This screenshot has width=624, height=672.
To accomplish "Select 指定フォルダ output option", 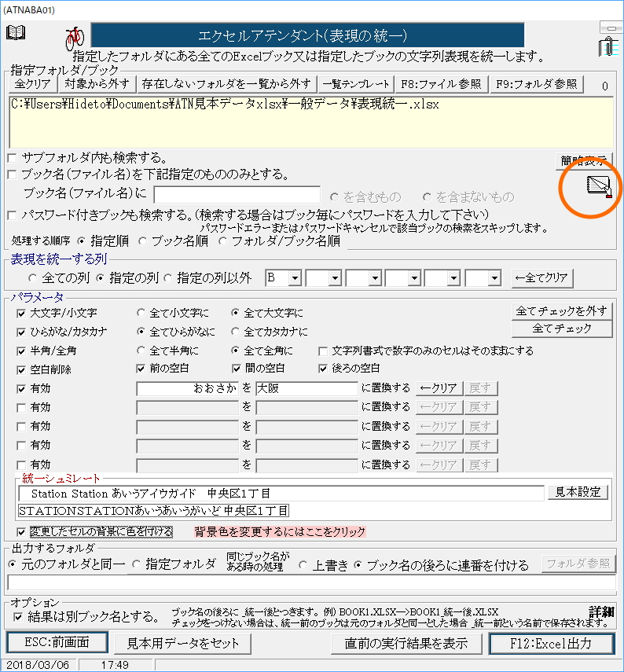I will [x=136, y=564].
